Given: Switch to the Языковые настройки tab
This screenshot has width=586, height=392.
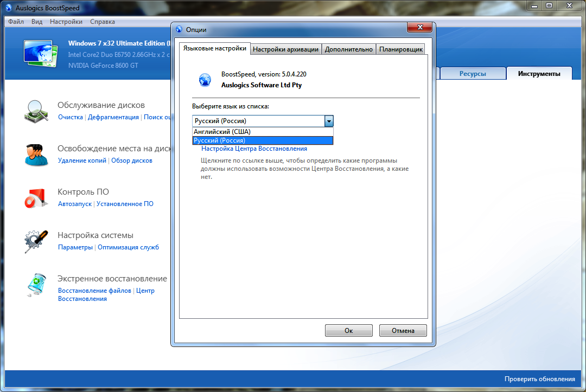Looking at the screenshot, I should [214, 49].
